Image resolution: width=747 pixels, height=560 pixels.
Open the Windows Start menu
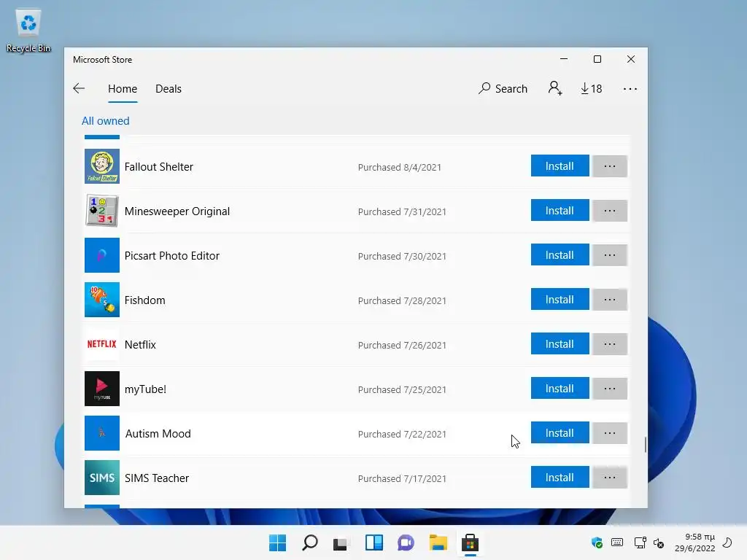click(x=277, y=542)
